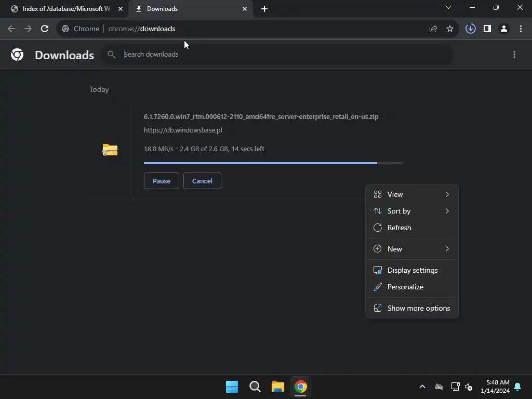Click the share page icon in address bar
The image size is (532, 399).
433,29
